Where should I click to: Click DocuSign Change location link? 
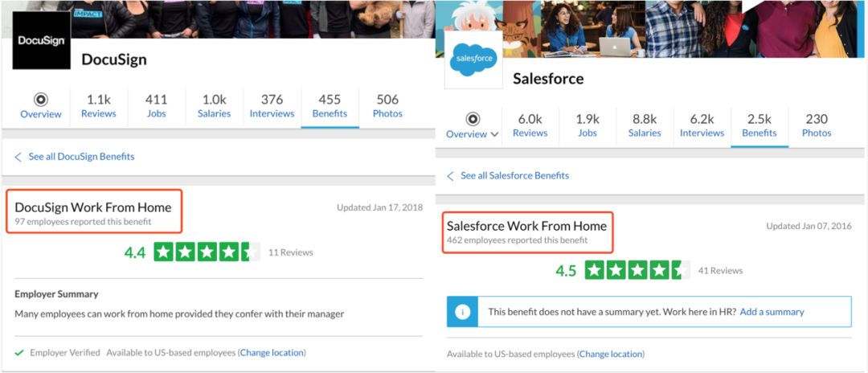pos(272,353)
